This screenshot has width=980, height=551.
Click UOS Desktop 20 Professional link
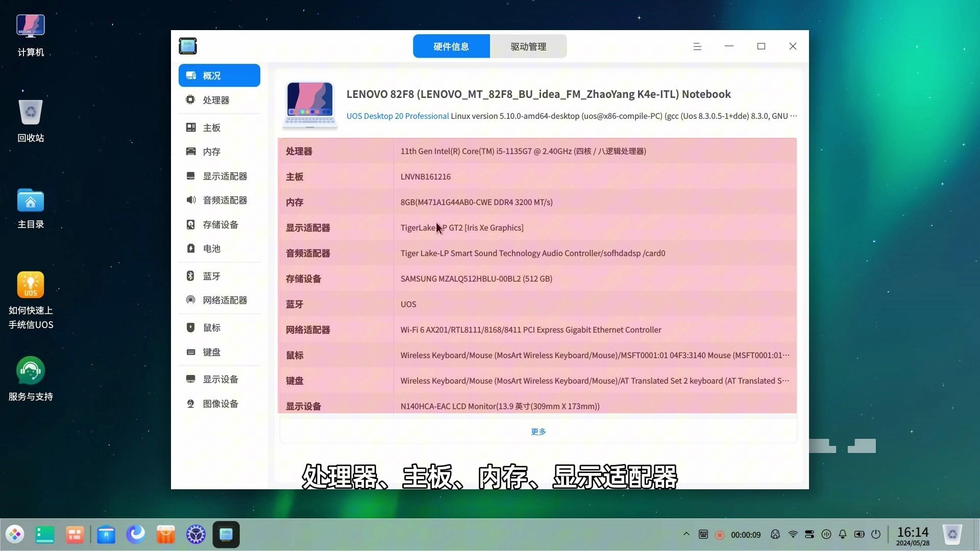[x=398, y=116]
